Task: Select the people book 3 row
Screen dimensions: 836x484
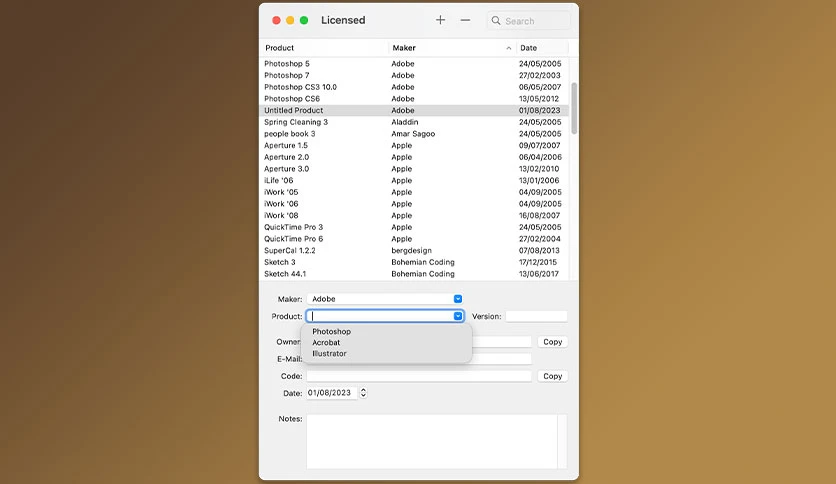Action: 414,134
